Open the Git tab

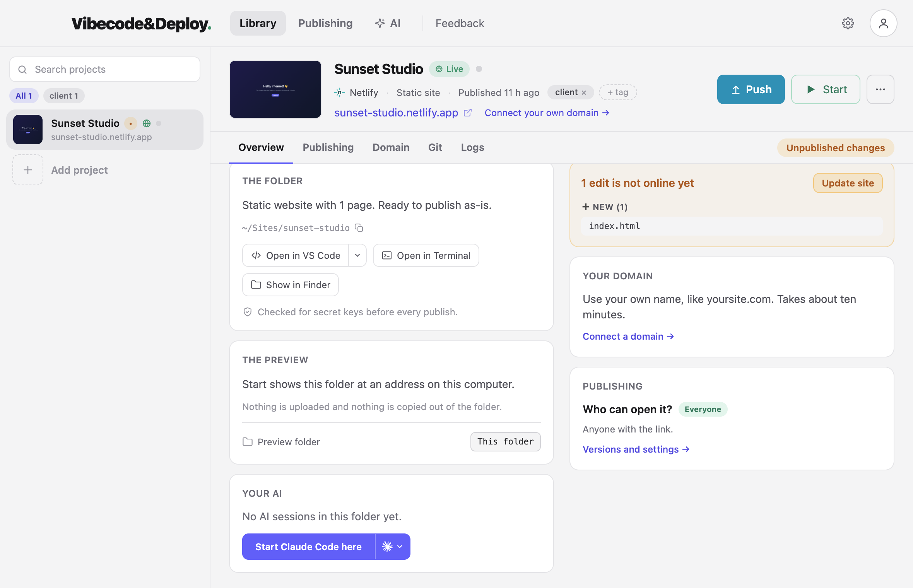click(435, 147)
